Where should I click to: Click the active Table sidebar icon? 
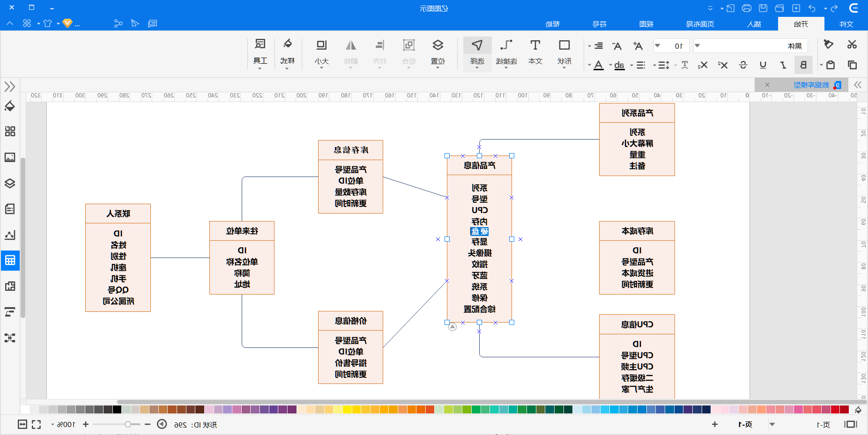click(10, 260)
